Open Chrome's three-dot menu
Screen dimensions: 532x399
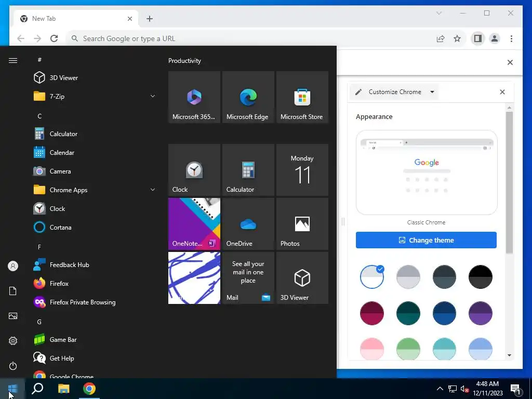point(511,38)
